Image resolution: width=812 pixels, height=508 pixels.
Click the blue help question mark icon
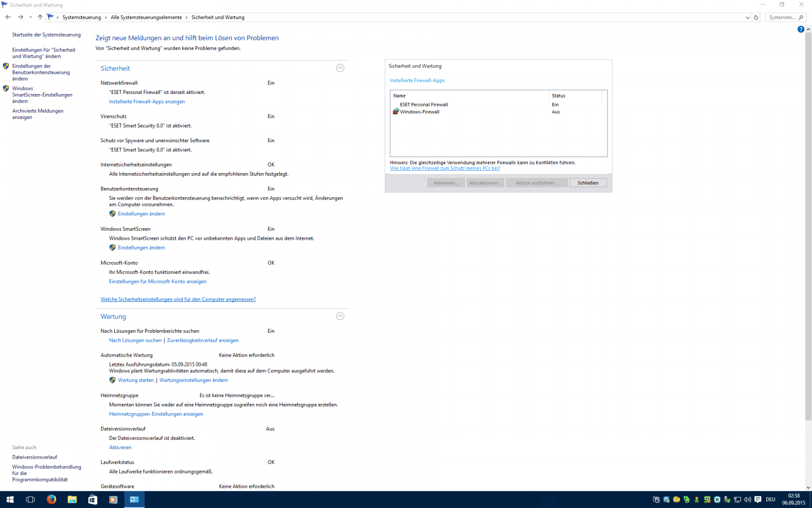(801, 29)
